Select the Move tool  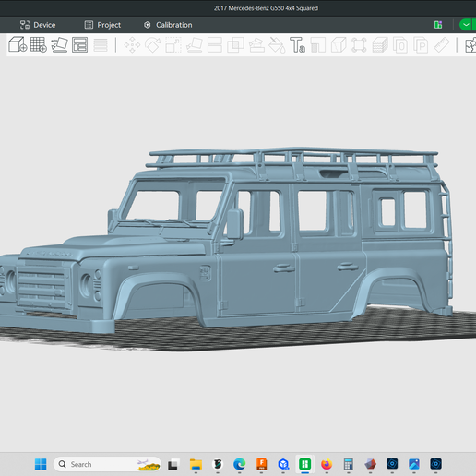tap(132, 45)
